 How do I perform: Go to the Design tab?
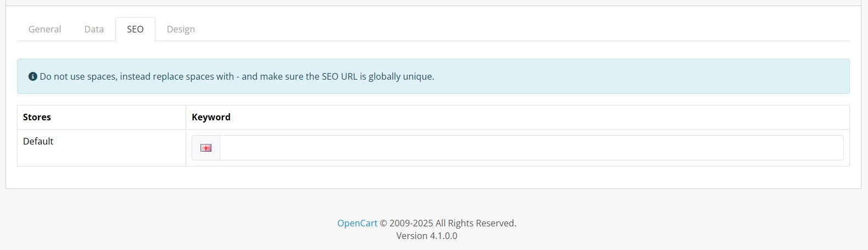tap(181, 29)
